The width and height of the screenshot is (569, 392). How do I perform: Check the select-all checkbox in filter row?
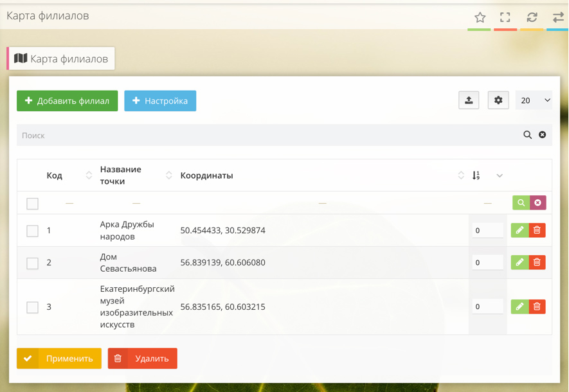(x=33, y=204)
